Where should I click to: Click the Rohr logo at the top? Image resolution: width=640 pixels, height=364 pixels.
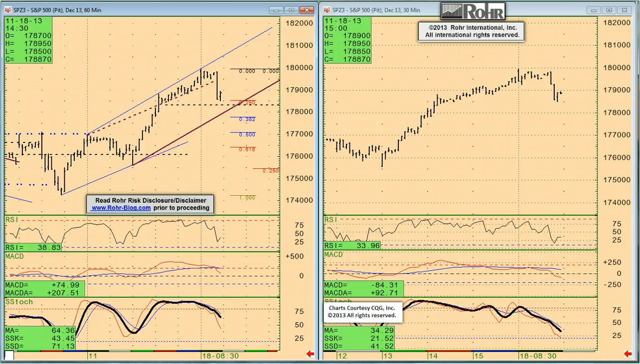click(473, 11)
